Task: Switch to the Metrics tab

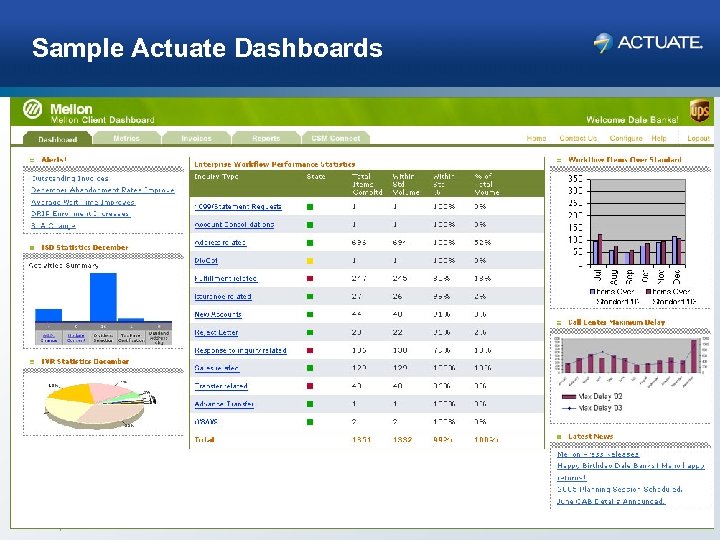Action: click(x=126, y=138)
